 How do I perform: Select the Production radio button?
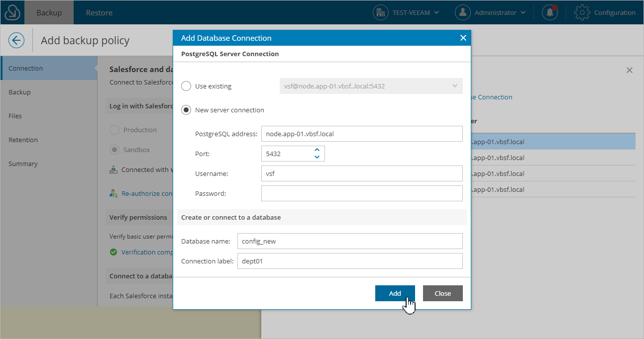click(x=114, y=130)
